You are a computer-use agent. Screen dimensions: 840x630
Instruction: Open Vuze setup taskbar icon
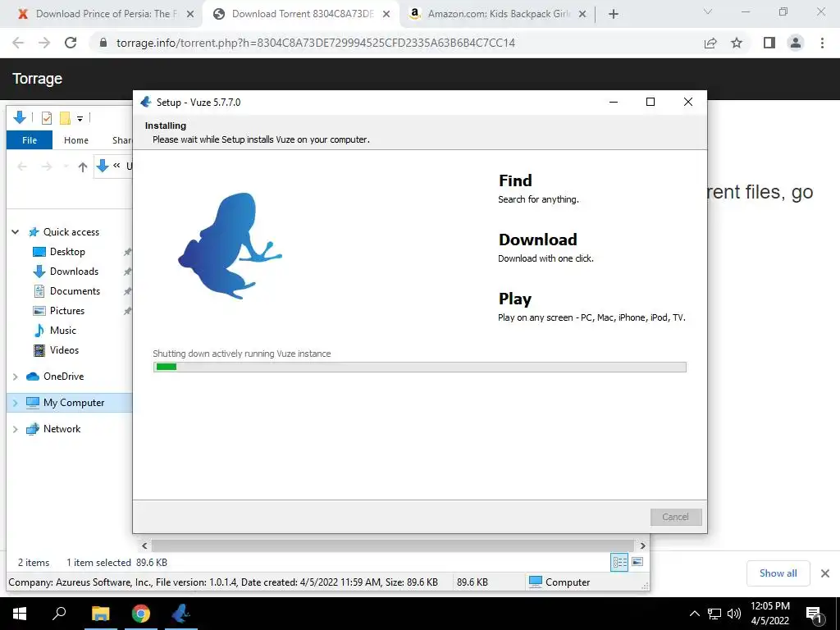[x=181, y=614]
